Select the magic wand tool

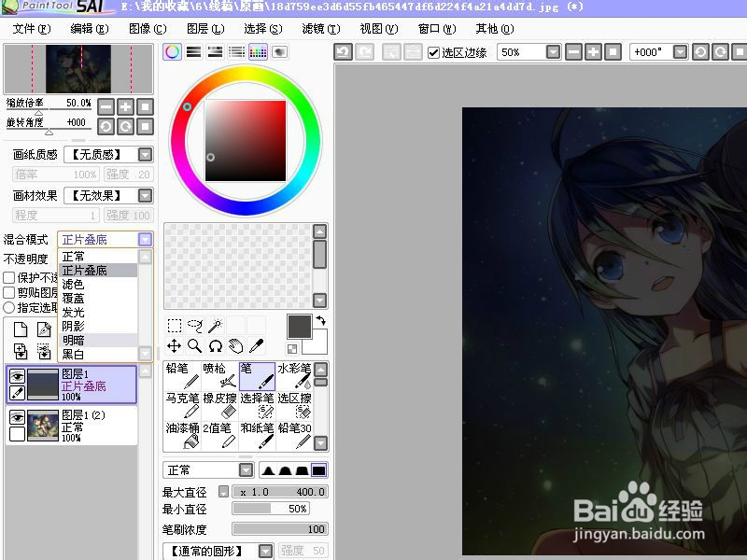click(216, 326)
